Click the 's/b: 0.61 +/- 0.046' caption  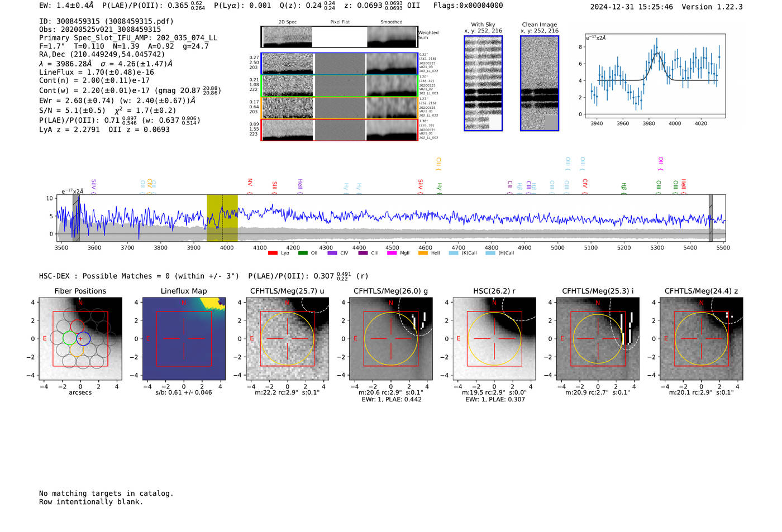tap(184, 392)
